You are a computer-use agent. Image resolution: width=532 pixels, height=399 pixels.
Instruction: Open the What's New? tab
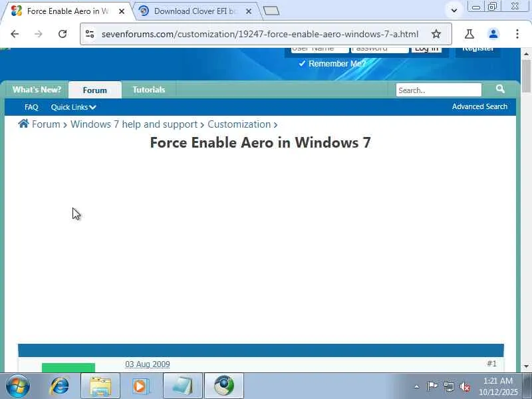37,90
